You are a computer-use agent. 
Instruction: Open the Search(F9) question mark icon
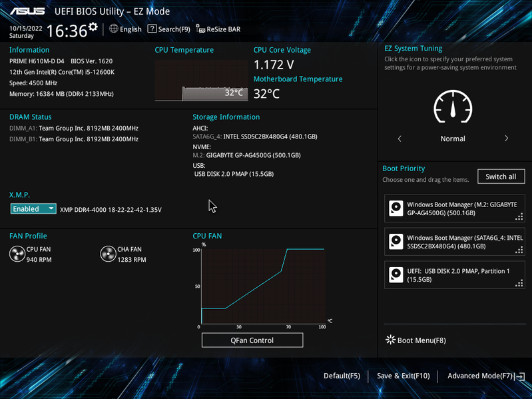pos(152,29)
